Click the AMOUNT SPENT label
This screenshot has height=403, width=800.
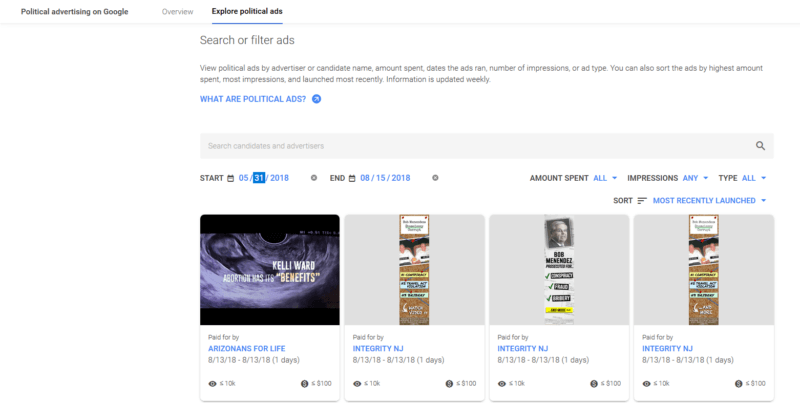(559, 178)
